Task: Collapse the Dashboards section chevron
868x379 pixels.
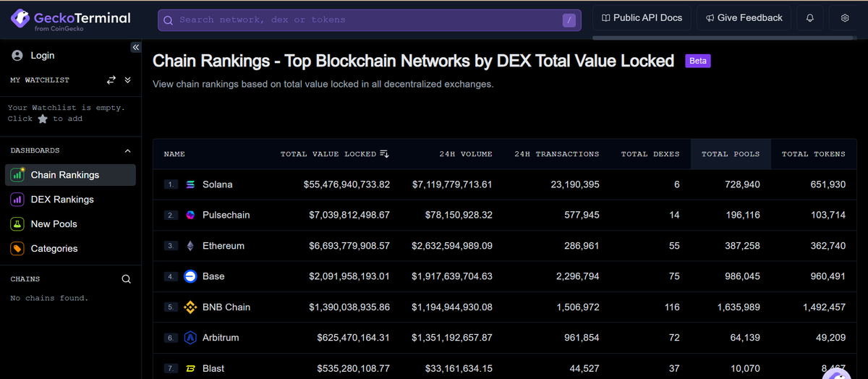Action: coord(128,151)
